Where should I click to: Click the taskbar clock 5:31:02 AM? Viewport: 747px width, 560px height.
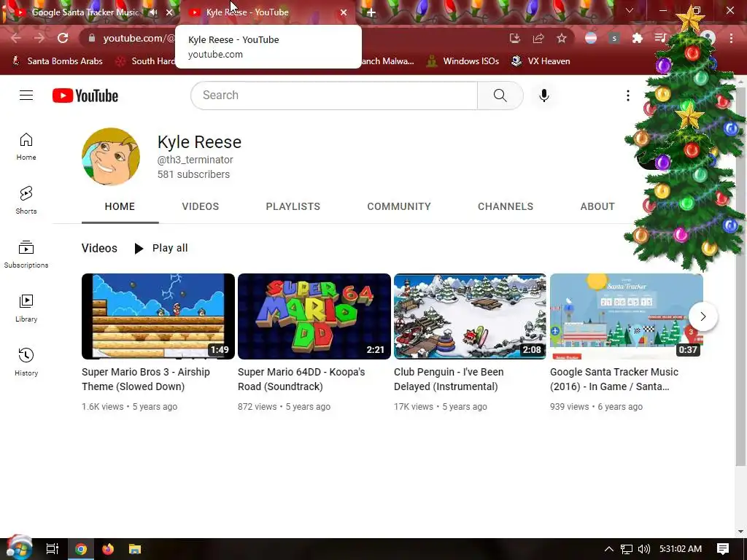tap(681, 549)
